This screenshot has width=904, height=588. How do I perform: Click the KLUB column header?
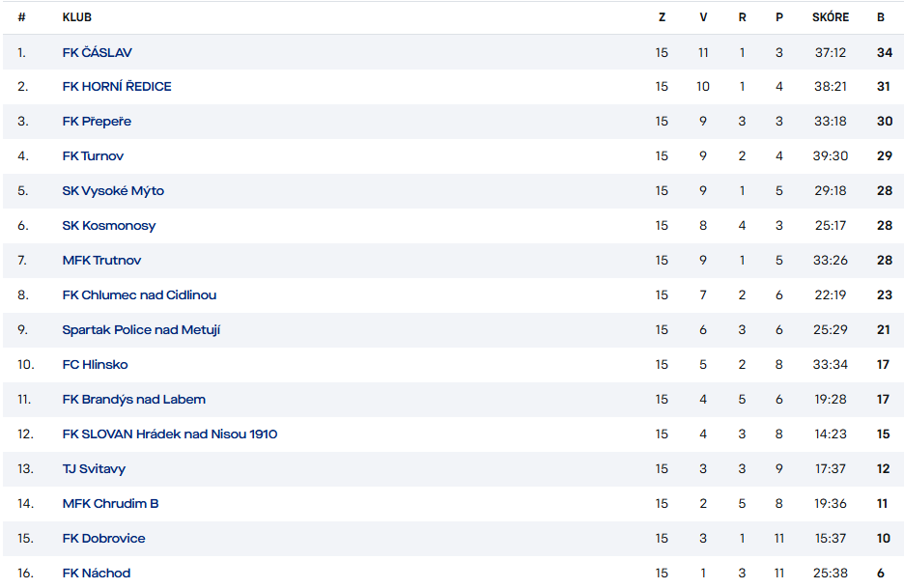[77, 17]
